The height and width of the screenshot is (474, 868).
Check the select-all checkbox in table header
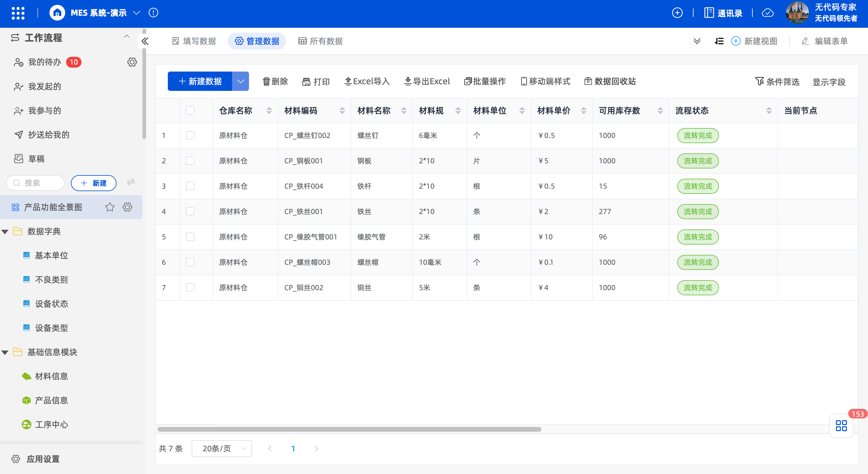pos(190,110)
